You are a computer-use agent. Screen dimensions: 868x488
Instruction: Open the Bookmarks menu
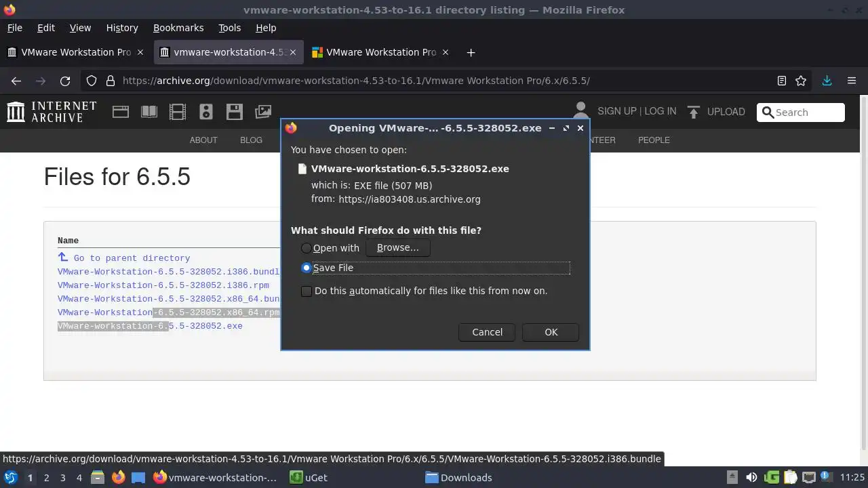178,28
